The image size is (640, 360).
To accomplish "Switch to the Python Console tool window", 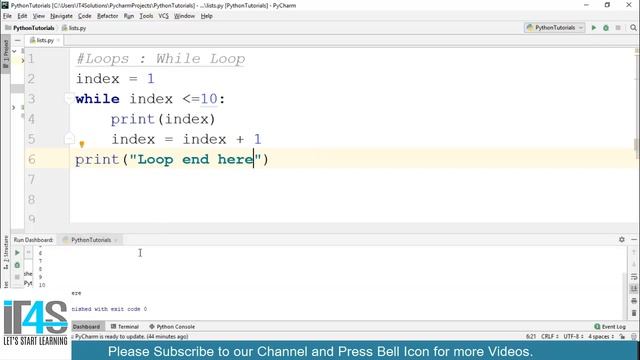I will coord(172,327).
